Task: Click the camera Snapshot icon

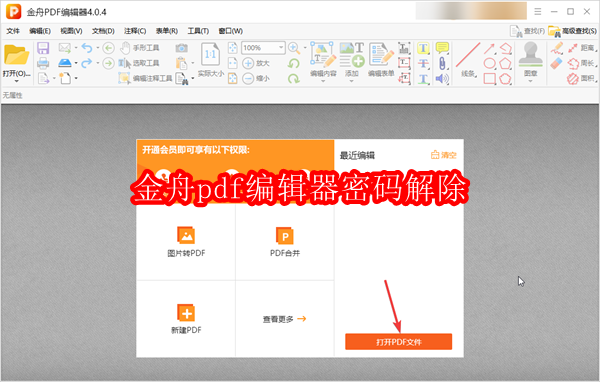Action: pyautogui.click(x=182, y=48)
